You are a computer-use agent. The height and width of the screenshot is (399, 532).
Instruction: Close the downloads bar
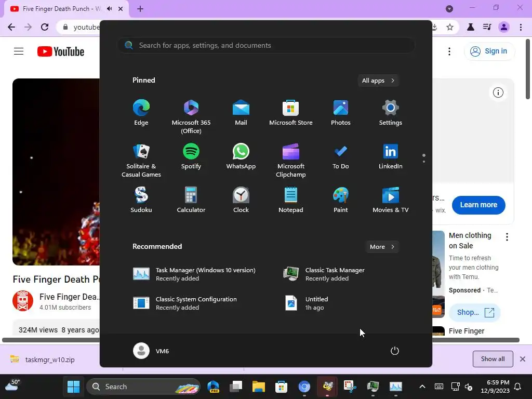[x=523, y=359]
